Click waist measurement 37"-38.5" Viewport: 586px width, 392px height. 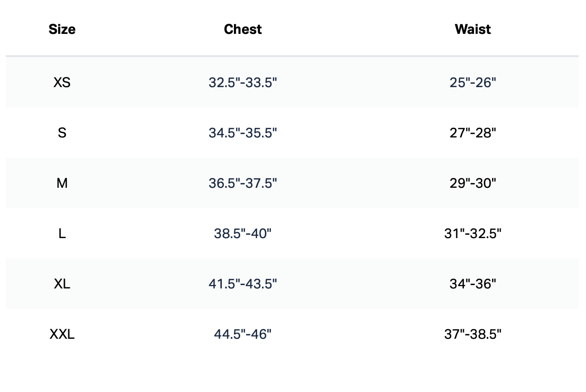pyautogui.click(x=473, y=334)
